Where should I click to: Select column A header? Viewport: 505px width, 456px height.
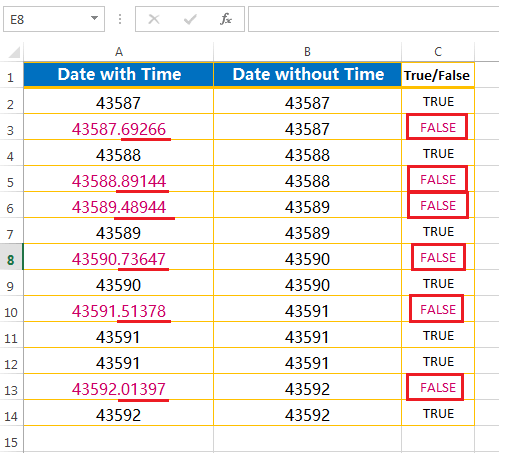point(119,52)
